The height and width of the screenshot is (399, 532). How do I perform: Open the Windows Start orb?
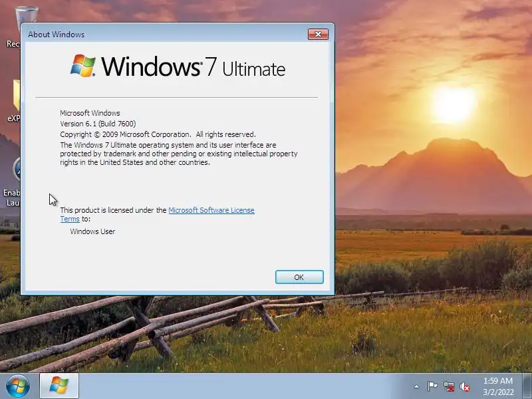tap(18, 386)
